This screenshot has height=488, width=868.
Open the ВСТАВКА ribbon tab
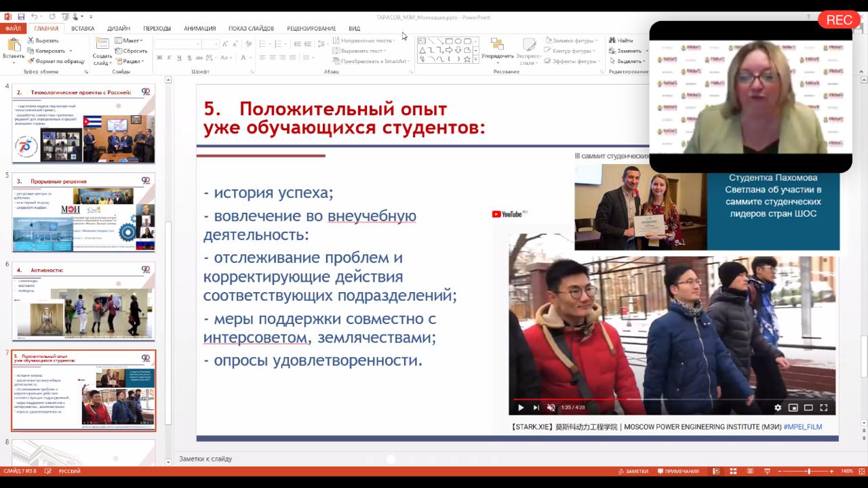(83, 28)
